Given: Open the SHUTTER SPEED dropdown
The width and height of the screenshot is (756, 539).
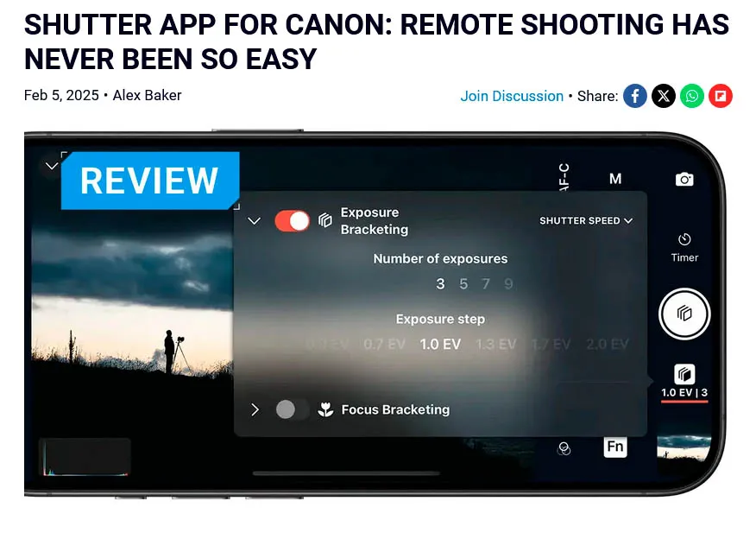Looking at the screenshot, I should [586, 220].
